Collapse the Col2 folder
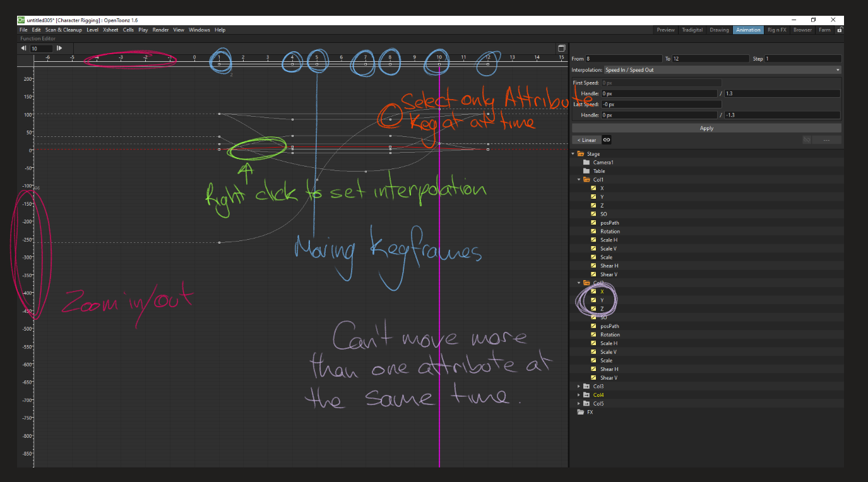This screenshot has width=868, height=482. pos(578,283)
